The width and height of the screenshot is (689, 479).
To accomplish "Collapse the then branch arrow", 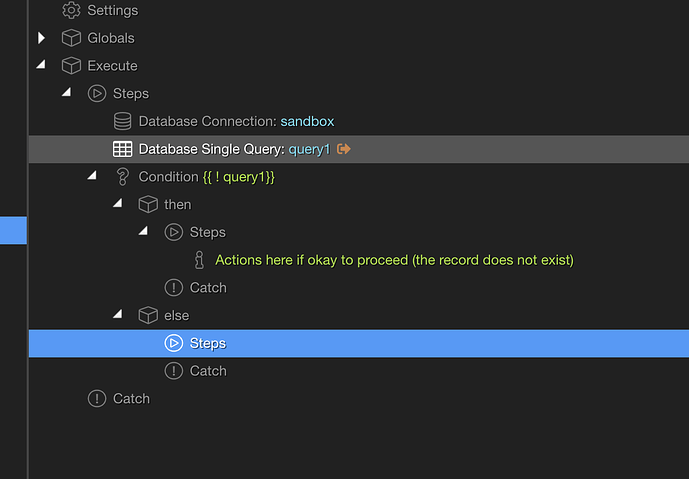I will tap(118, 204).
